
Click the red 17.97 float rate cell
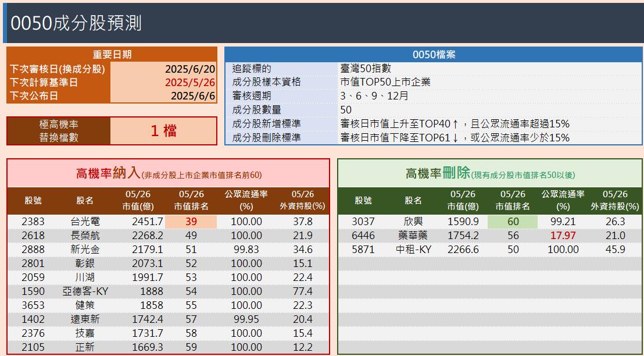point(562,236)
